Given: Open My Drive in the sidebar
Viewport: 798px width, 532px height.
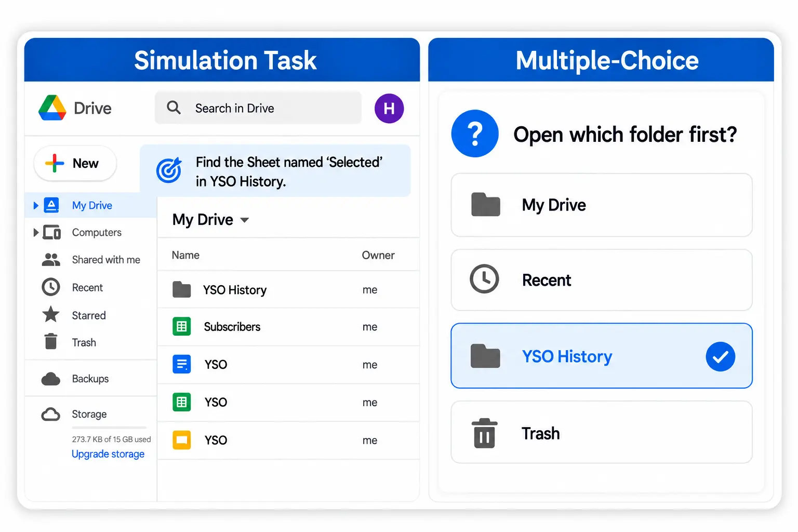Looking at the screenshot, I should tap(90, 205).
